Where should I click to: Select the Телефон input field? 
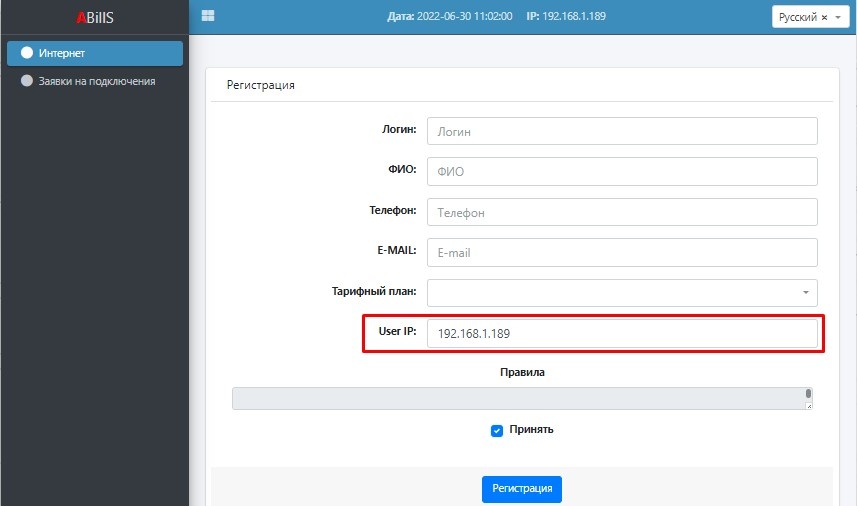click(x=622, y=212)
